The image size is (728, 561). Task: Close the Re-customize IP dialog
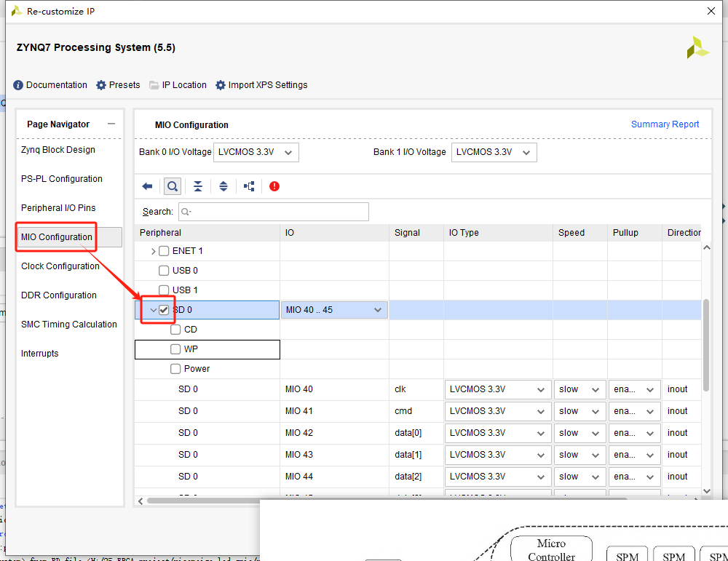711,11
